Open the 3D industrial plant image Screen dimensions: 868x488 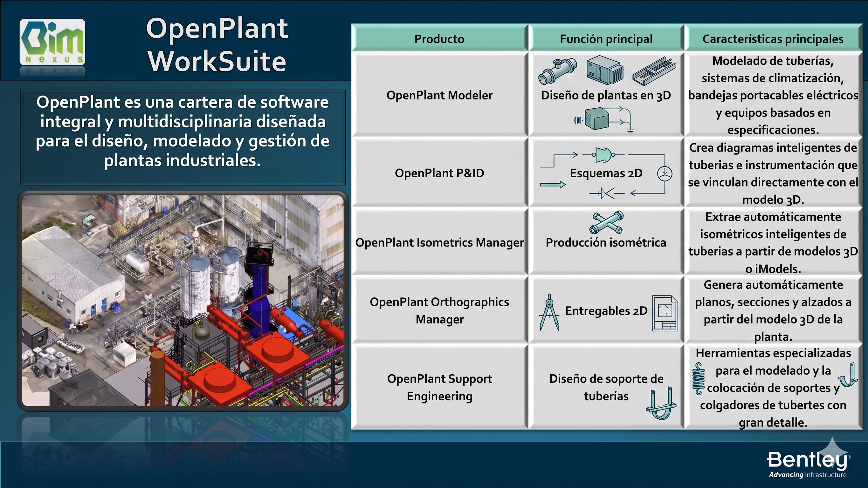[x=183, y=301]
